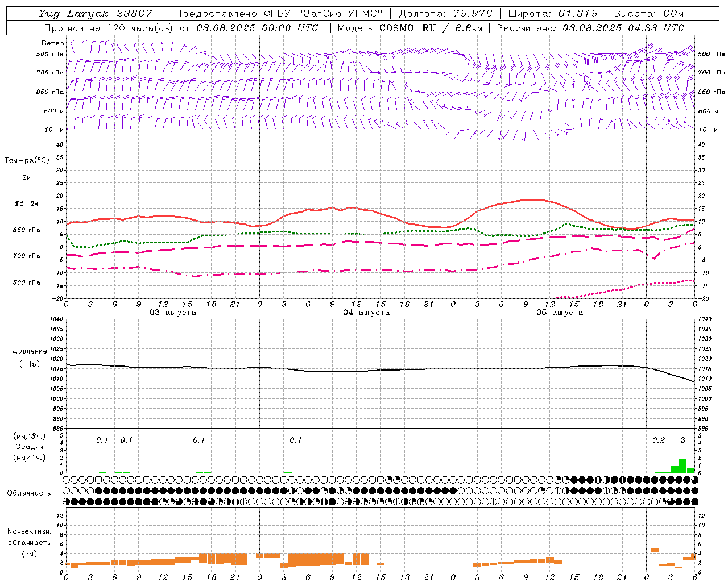Click the 500 гПа entry in temperature legend
728x582 pixels.
point(26,282)
